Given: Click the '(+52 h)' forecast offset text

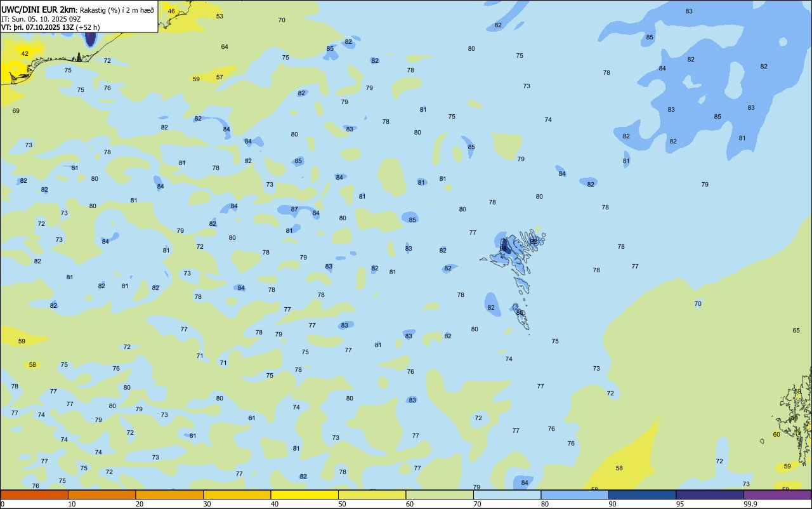Looking at the screenshot, I should pyautogui.click(x=88, y=27).
